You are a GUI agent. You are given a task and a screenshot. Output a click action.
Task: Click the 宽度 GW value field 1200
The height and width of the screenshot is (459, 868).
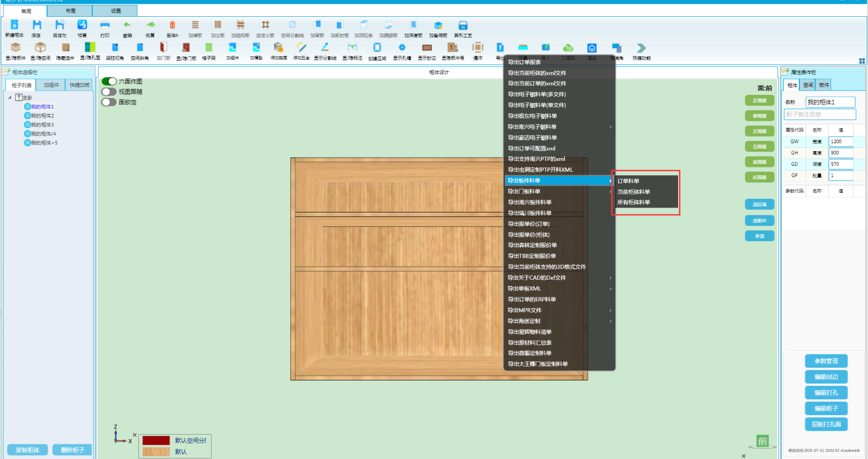point(841,141)
